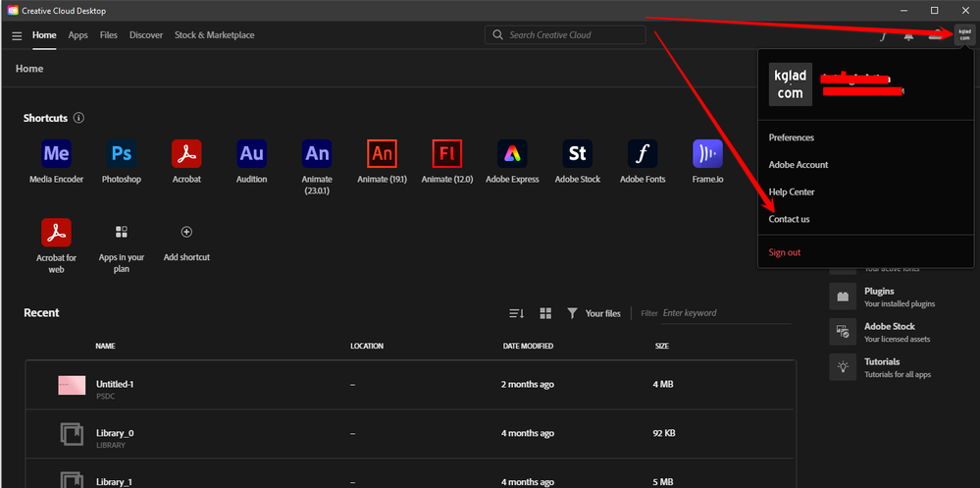Open Animate (23.0.1) shortcut
The height and width of the screenshot is (488, 980).
click(x=316, y=153)
